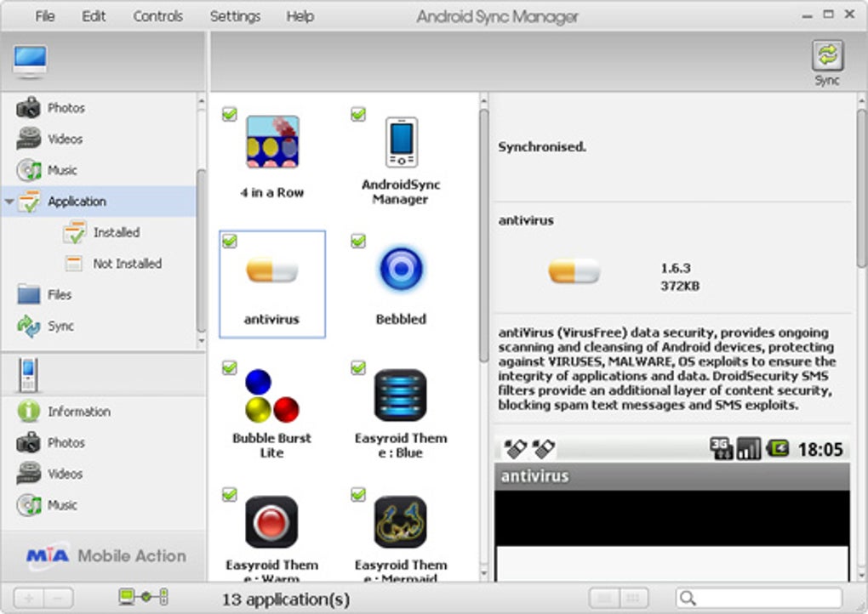Uncheck the Easyroid Theme Warm checkbox

229,494
